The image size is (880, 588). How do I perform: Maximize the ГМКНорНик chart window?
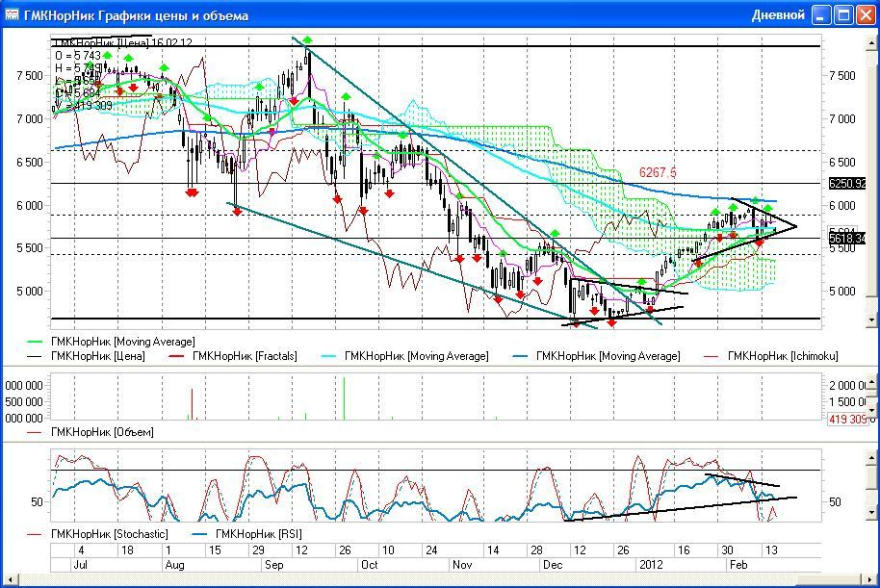[843, 15]
